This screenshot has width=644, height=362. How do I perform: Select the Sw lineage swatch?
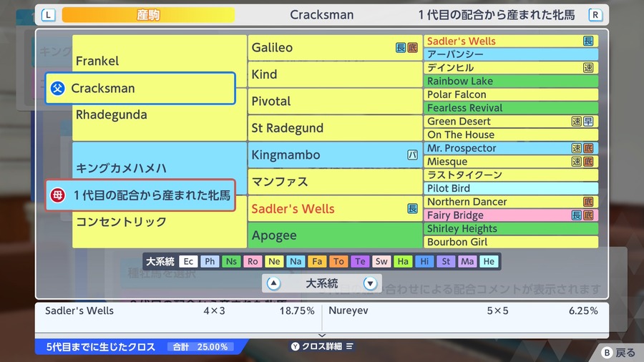point(381,261)
